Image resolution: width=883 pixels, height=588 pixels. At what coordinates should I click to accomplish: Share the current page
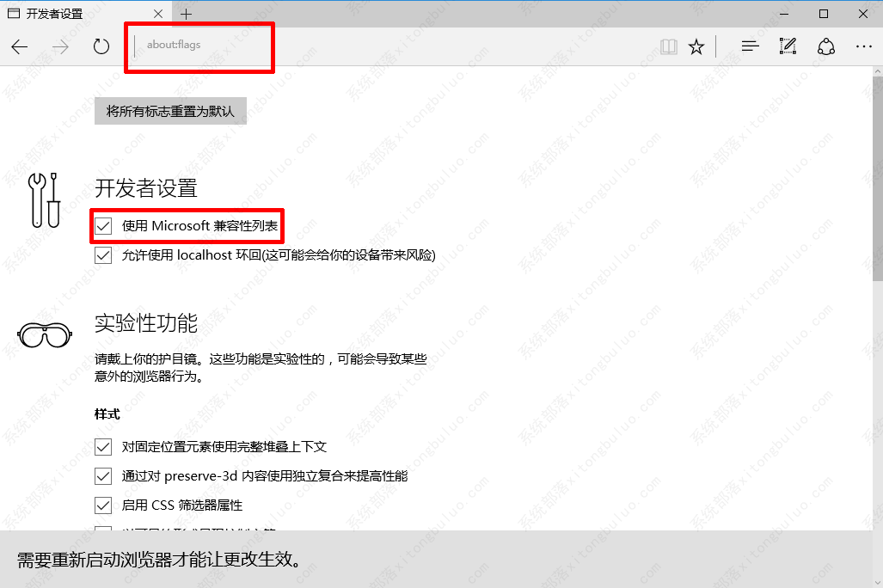[825, 46]
